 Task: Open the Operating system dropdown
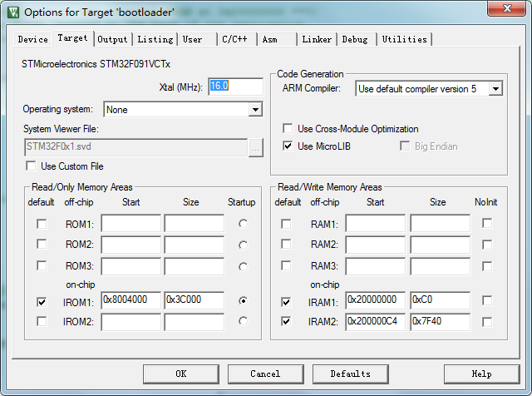[255, 109]
